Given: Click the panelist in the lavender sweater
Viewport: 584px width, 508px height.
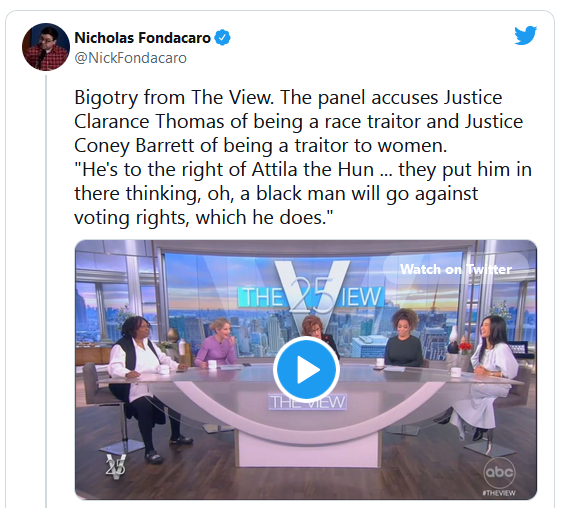Looking at the screenshot, I should click(x=217, y=344).
